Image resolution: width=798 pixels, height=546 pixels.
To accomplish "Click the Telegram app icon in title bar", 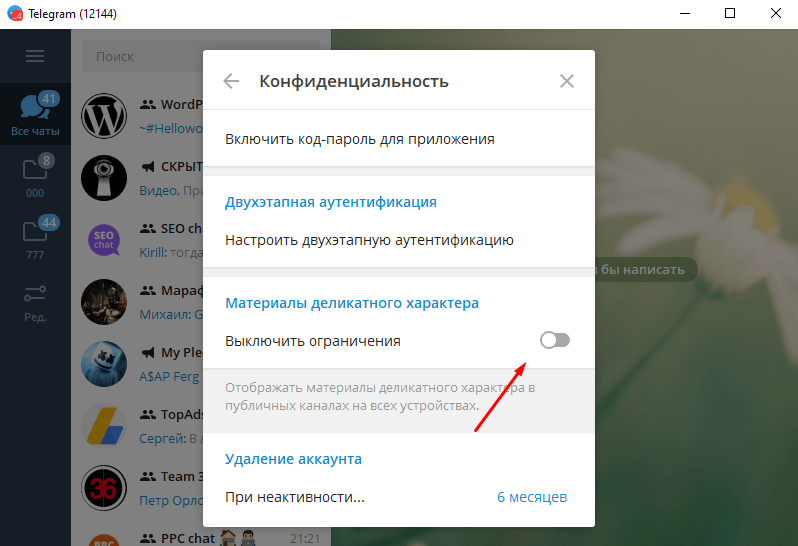I will 15,14.
